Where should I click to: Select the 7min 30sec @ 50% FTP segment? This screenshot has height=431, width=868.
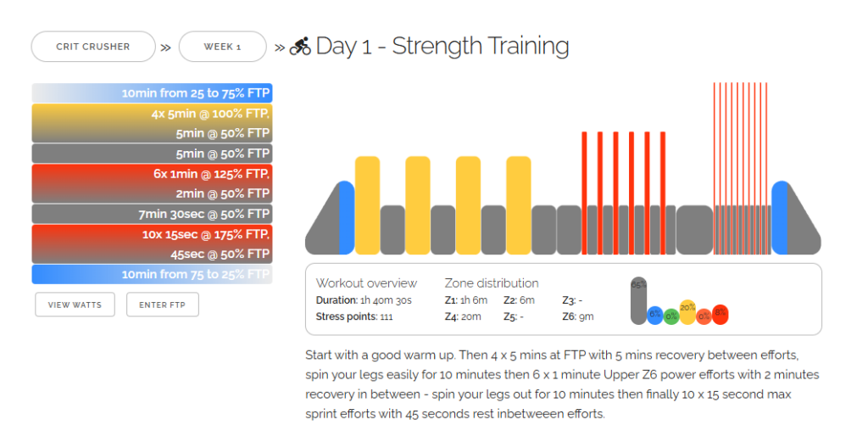(x=152, y=214)
